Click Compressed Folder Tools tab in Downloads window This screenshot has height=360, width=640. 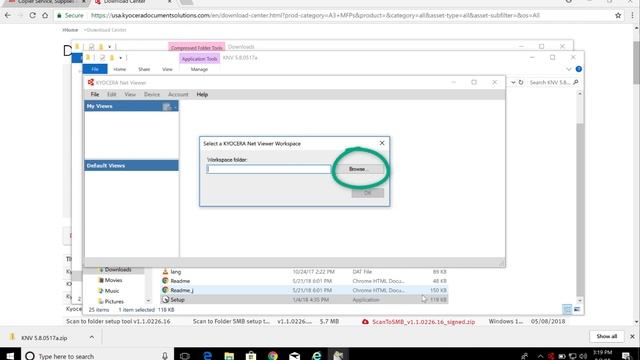pyautogui.click(x=196, y=47)
